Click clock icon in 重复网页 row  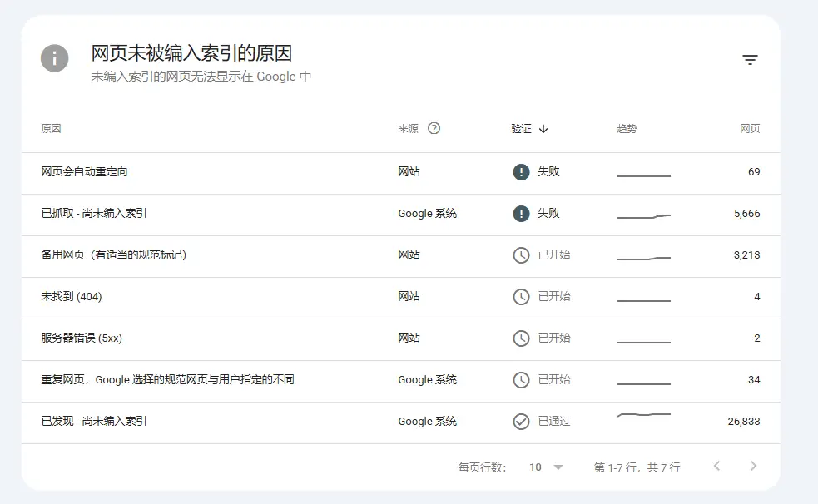click(521, 380)
